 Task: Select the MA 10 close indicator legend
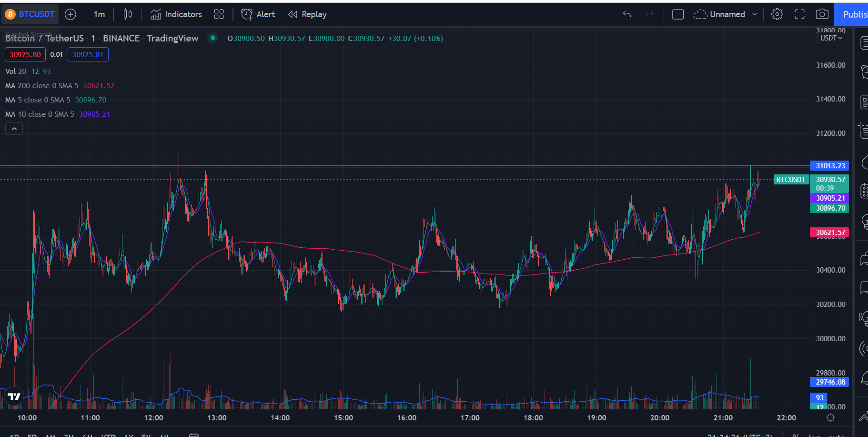click(40, 114)
